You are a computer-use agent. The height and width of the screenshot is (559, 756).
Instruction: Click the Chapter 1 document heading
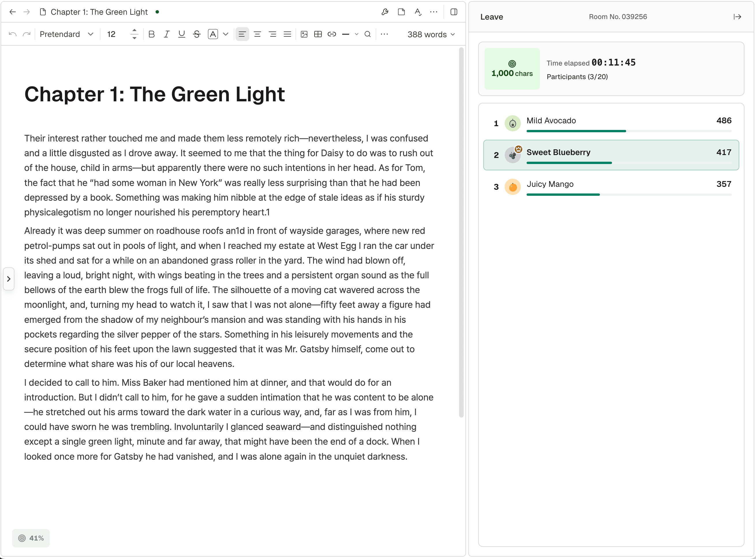(x=154, y=94)
